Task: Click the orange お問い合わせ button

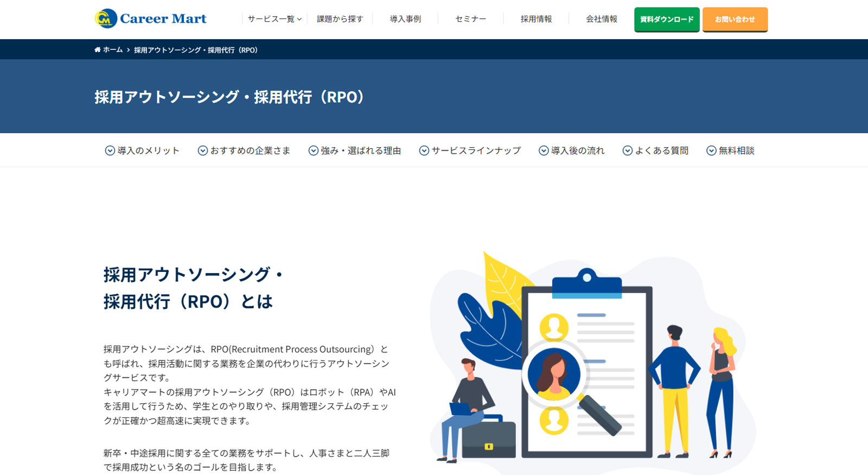Action: [x=735, y=20]
